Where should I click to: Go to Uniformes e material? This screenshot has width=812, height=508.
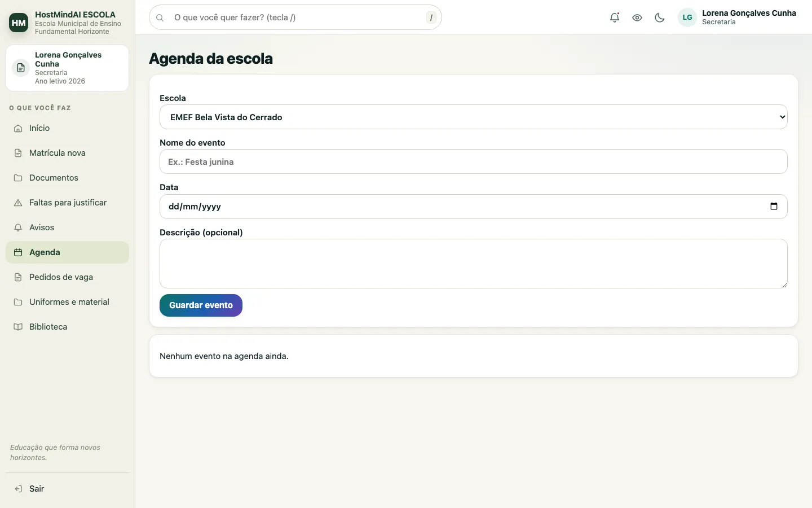67,302
